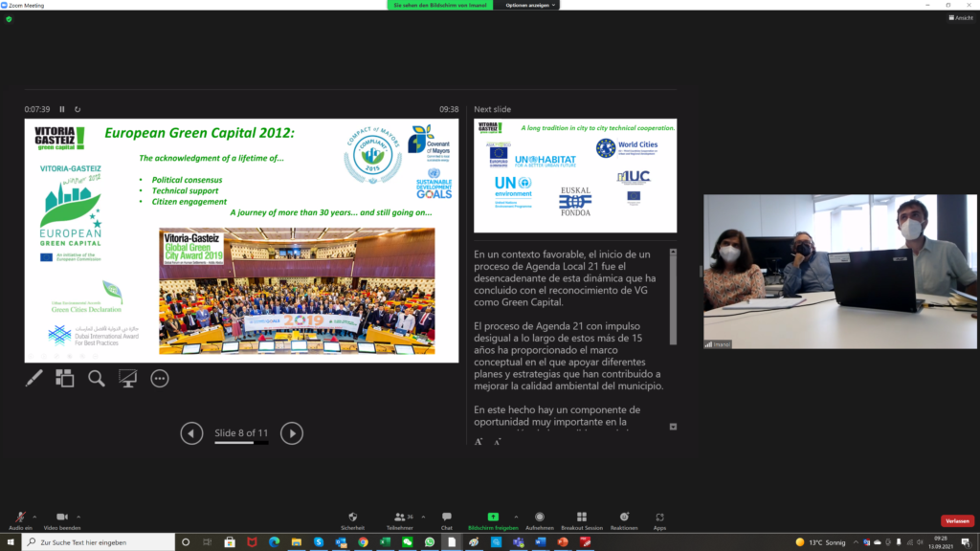Open more slide show options
980x551 pixels.
point(160,379)
